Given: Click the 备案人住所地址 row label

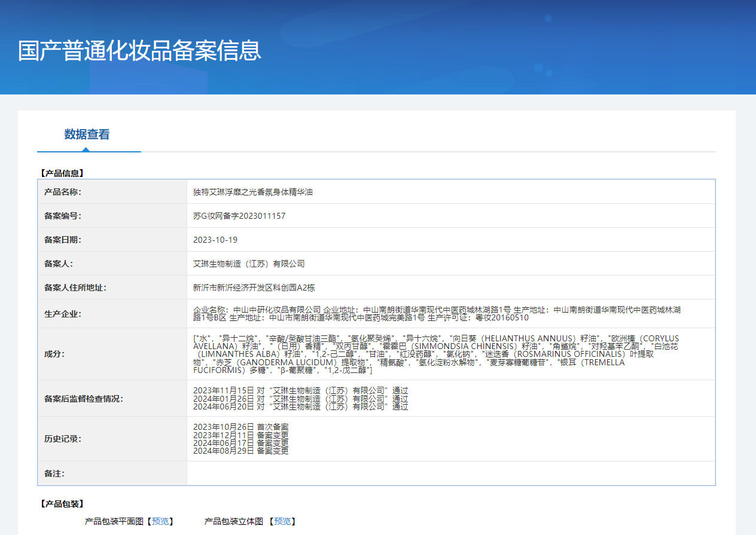Looking at the screenshot, I should click(75, 288).
